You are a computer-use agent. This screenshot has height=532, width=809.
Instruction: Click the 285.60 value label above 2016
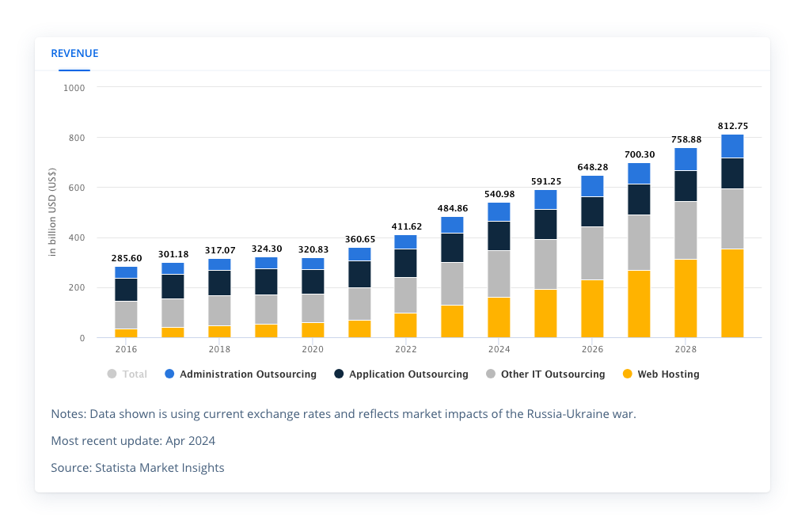[126, 258]
